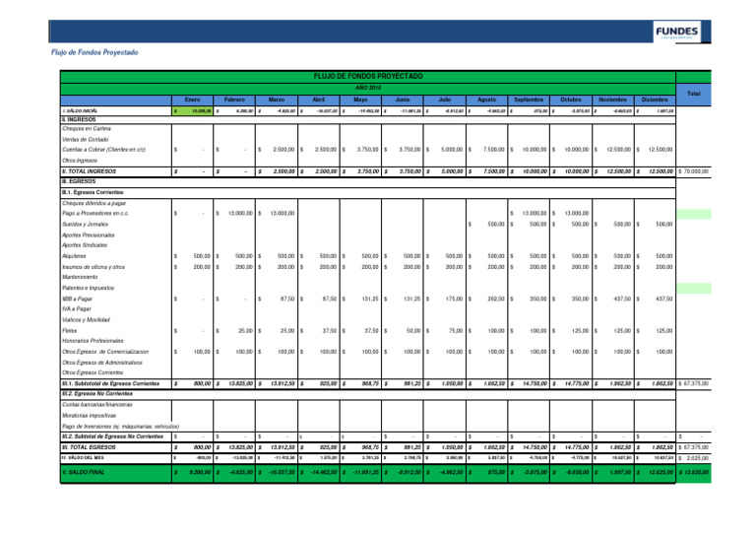
Task: Select the 'Patentes e Impuestos' row label
Action: pos(88,288)
